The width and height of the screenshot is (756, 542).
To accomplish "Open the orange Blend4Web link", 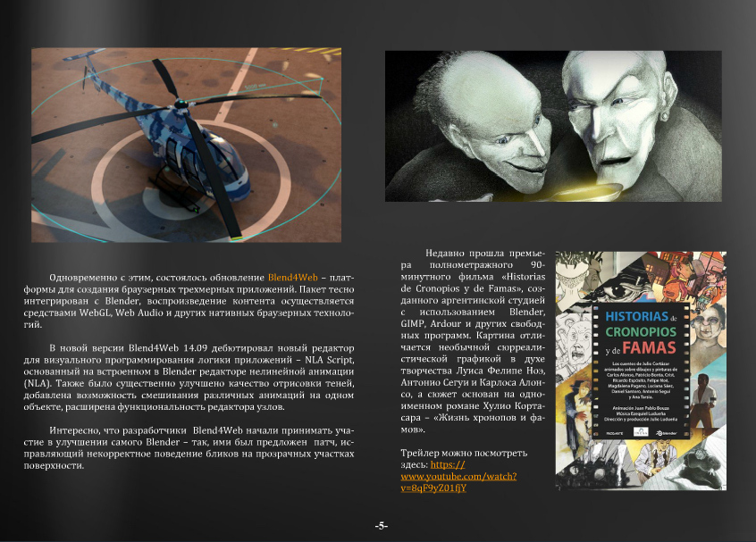I will (x=293, y=278).
